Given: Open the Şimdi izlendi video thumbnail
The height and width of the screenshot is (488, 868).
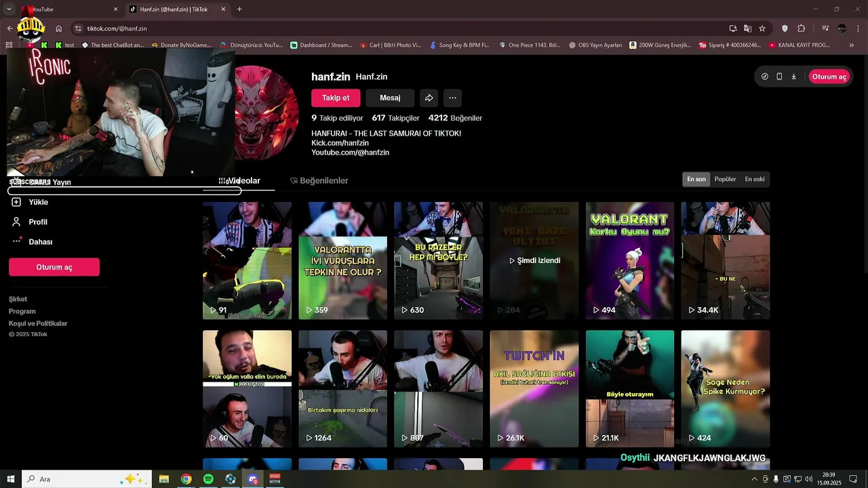Looking at the screenshot, I should pyautogui.click(x=534, y=260).
